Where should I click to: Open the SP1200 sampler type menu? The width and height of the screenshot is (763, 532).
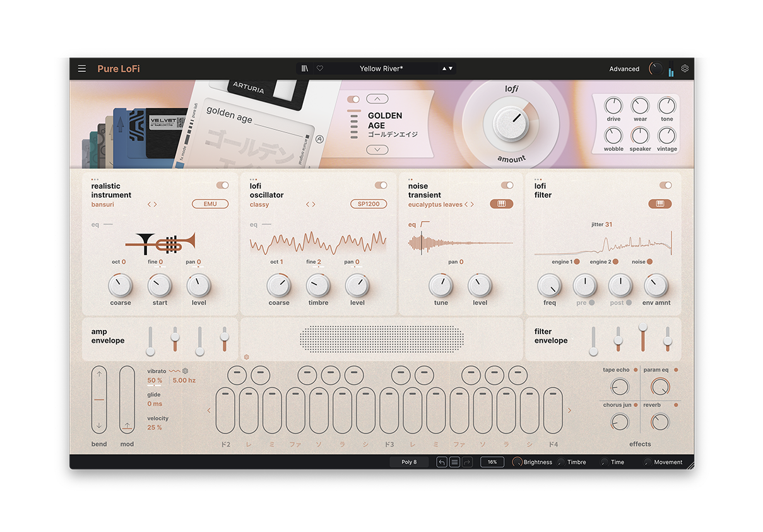point(369,204)
